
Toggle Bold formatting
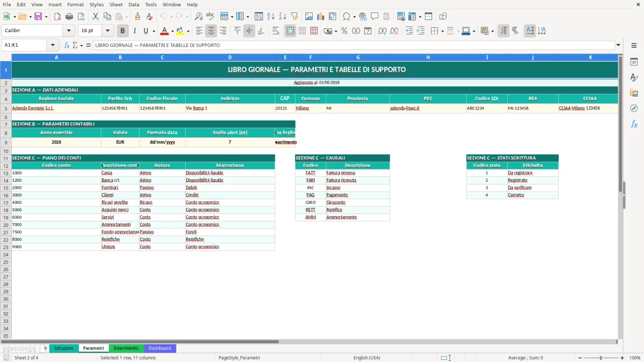click(122, 31)
